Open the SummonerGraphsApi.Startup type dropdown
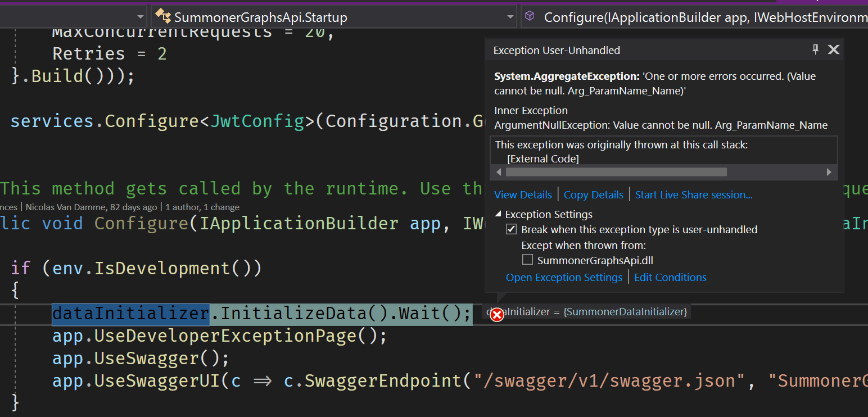 pos(510,16)
